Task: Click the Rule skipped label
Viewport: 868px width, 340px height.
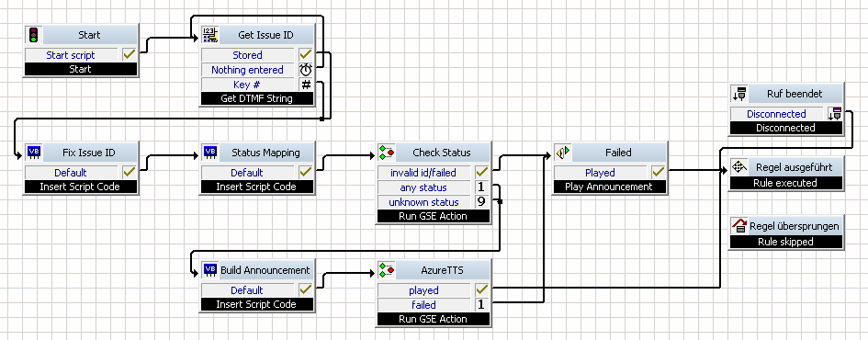Action: coord(785,242)
